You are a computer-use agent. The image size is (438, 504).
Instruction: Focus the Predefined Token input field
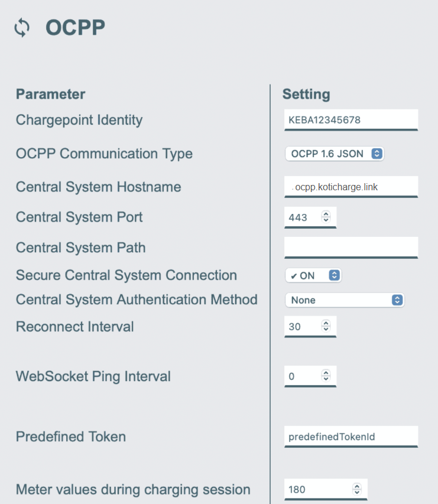pos(351,437)
